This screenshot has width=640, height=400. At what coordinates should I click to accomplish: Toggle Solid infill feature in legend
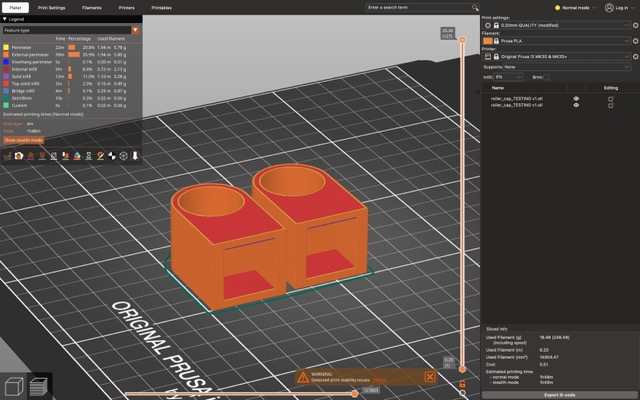point(65,76)
